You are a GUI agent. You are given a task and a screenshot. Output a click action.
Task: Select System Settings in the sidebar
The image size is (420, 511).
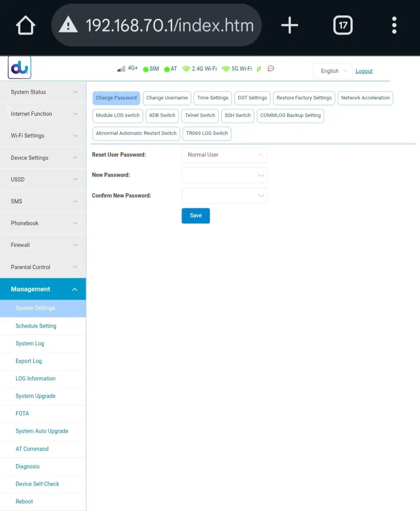pos(43,308)
